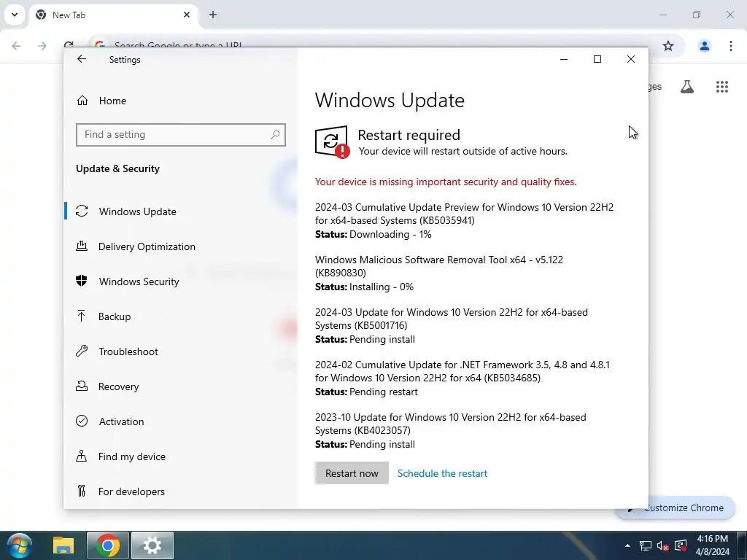
Task: Open Chrome's three-dot menu
Action: [x=730, y=46]
